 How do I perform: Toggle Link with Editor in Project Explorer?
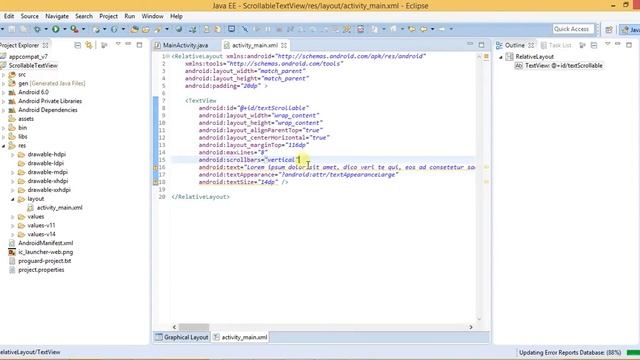89,45
